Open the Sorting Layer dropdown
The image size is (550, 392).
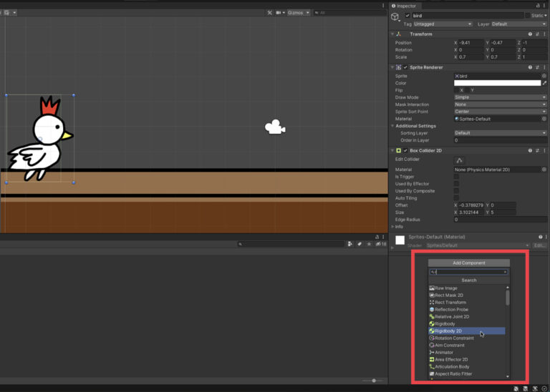click(x=501, y=133)
